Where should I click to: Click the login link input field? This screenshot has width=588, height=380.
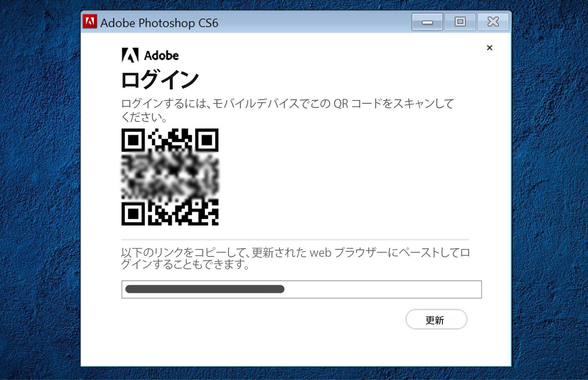pos(301,289)
